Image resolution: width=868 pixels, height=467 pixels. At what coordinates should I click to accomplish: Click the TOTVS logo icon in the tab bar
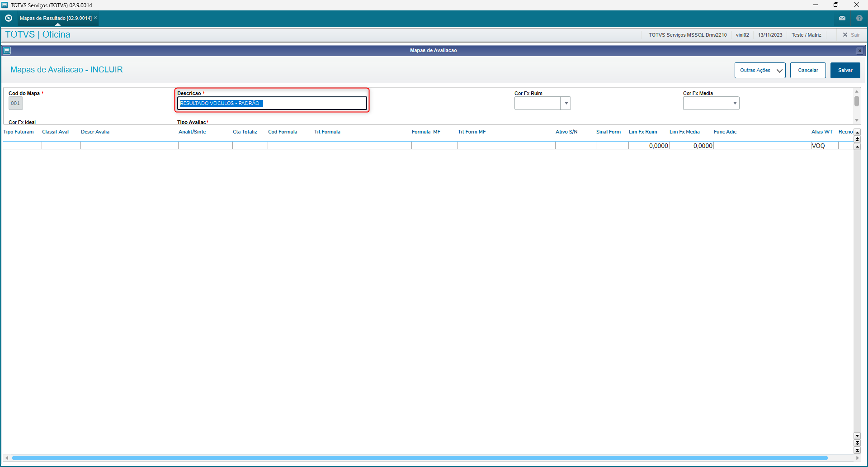click(x=9, y=18)
